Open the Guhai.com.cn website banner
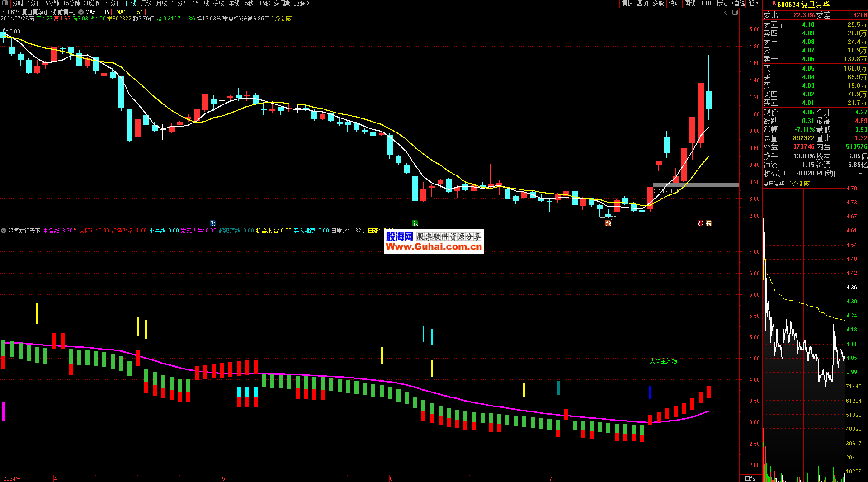868x482 pixels. 434,241
